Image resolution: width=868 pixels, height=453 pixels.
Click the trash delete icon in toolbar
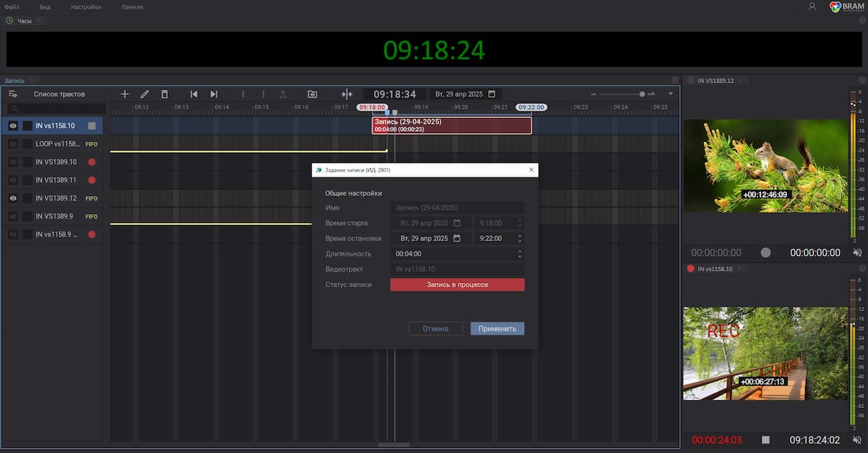[x=164, y=94]
